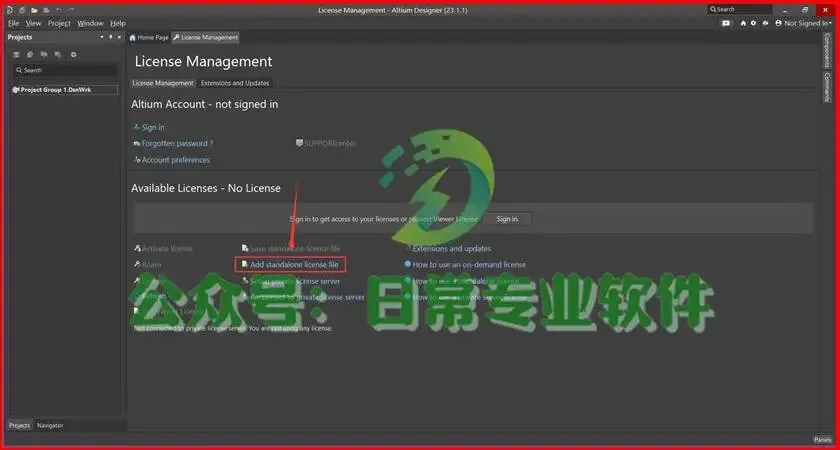Image resolution: width=840 pixels, height=450 pixels.
Task: Open the File menu
Action: click(x=13, y=24)
